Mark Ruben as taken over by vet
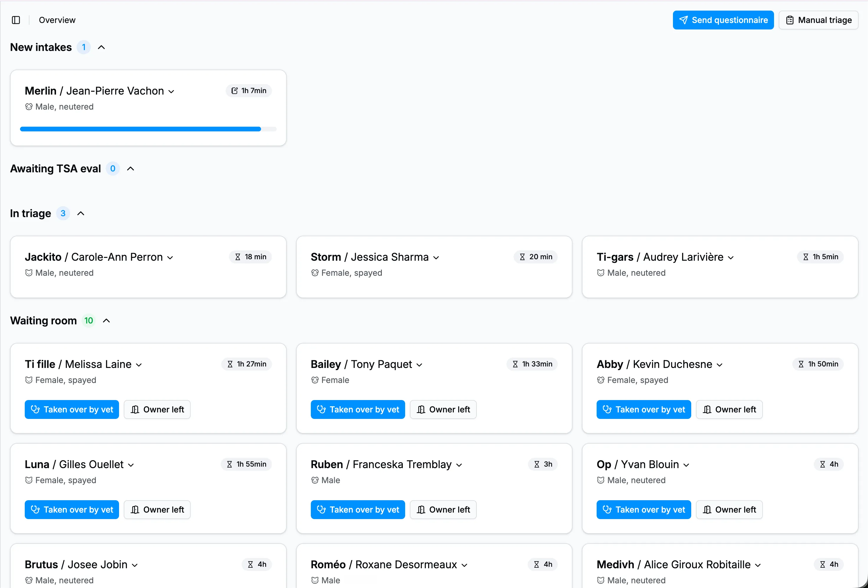868x588 pixels. coord(358,510)
